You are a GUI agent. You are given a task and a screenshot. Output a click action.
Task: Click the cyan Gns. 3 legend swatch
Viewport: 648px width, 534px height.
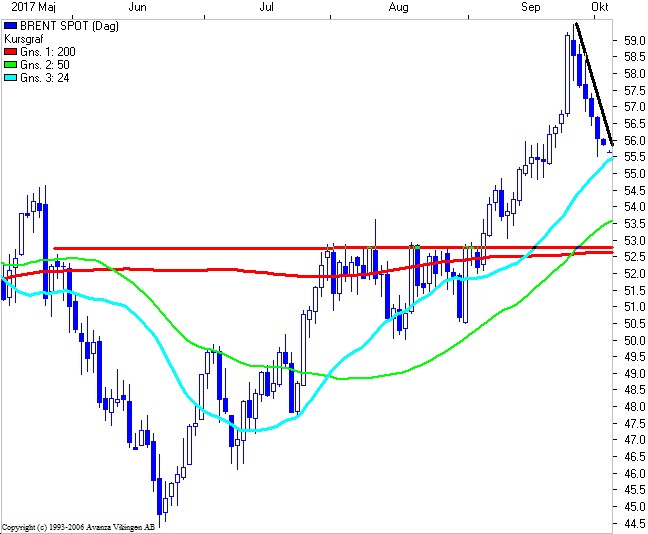tap(11, 77)
